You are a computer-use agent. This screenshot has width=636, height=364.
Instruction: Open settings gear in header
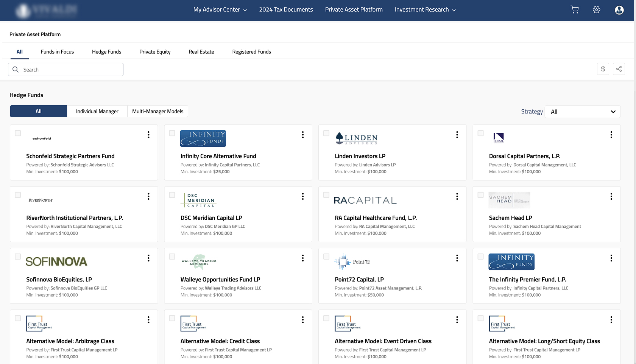click(x=597, y=10)
